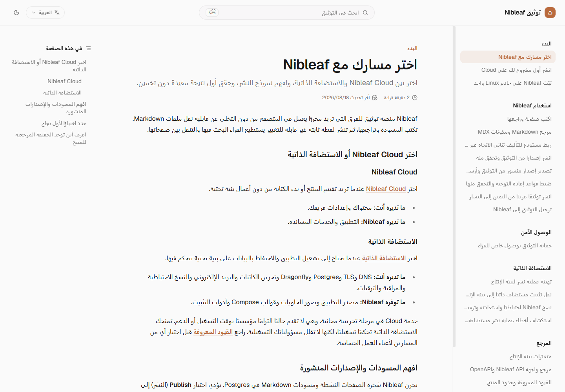565x392 pixels.
Task: Click heading اختر Nibleaf Cloud أو الاستضافة الذاتية
Action: click(352, 154)
